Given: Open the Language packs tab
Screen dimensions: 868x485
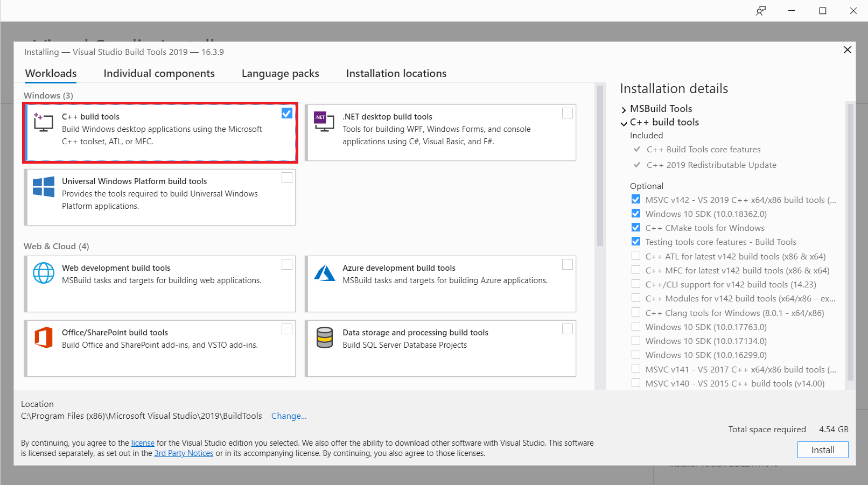Looking at the screenshot, I should [x=280, y=74].
